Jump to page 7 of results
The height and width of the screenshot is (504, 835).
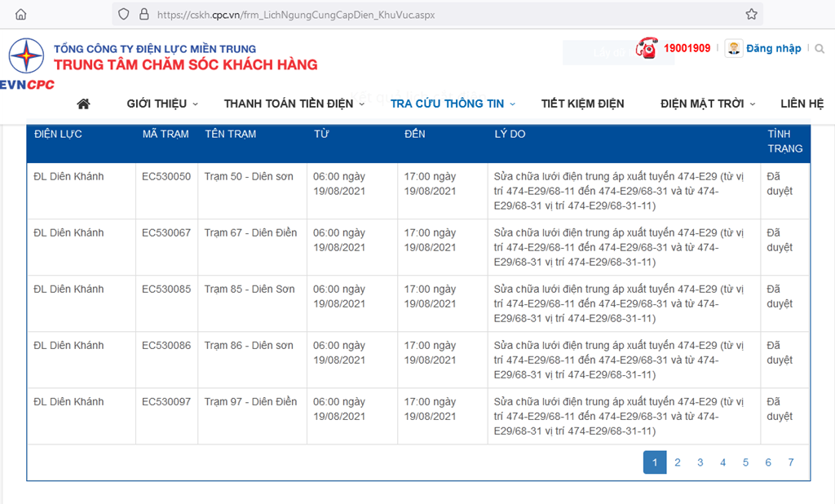pyautogui.click(x=790, y=462)
